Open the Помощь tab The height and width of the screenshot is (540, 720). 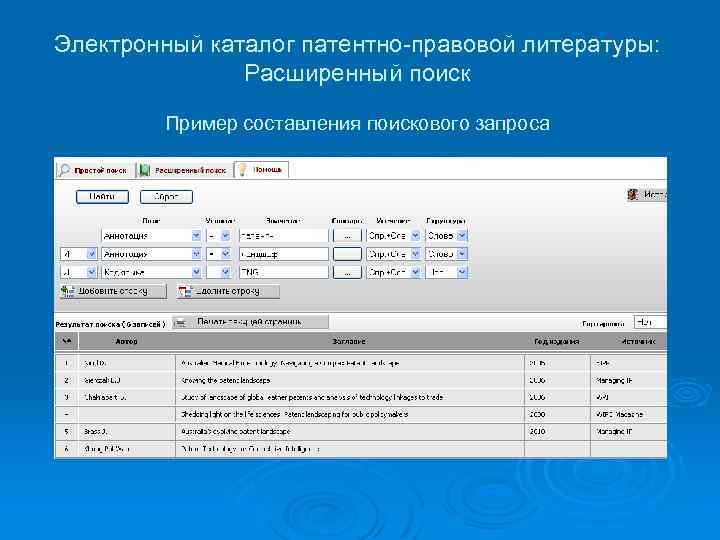261,170
